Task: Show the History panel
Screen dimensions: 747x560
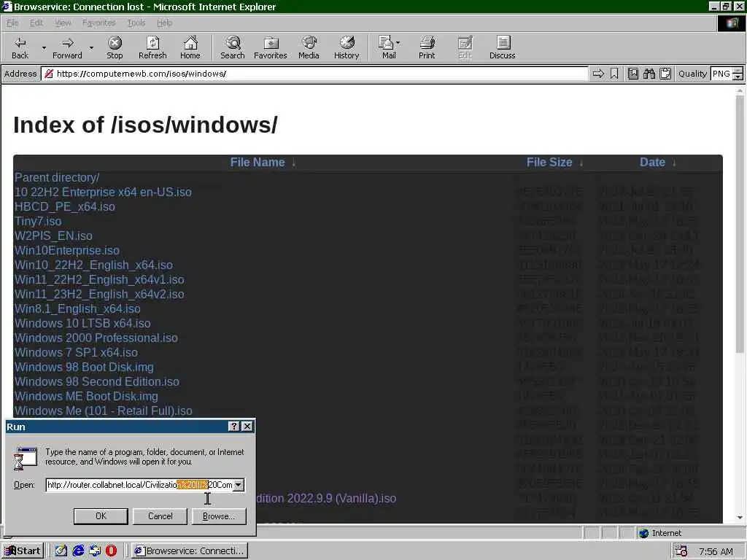Action: pyautogui.click(x=347, y=47)
